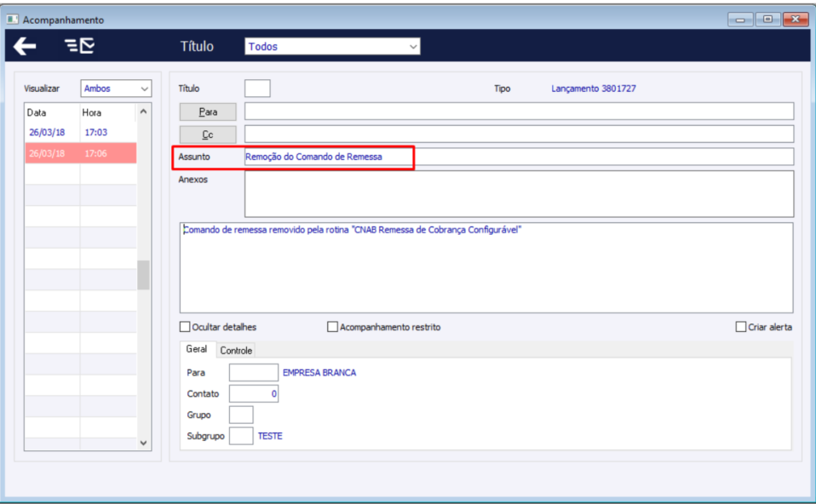Click inside the Anexos attachments box
This screenshot has width=816, height=504.
pos(519,194)
